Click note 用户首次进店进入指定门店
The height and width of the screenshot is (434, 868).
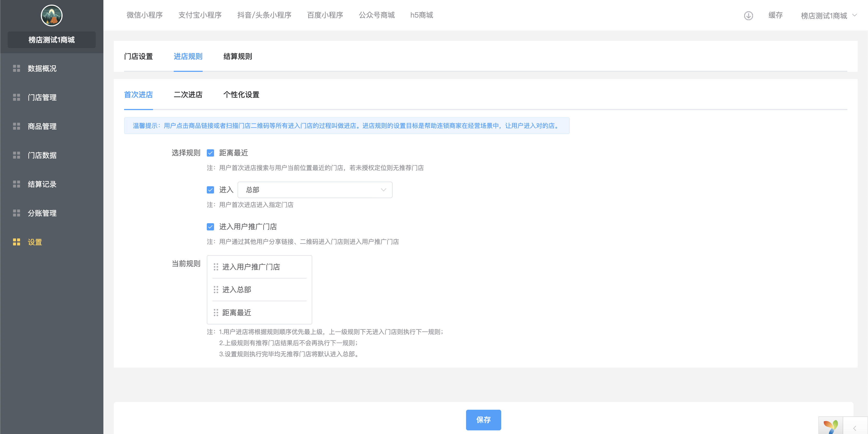(250, 205)
